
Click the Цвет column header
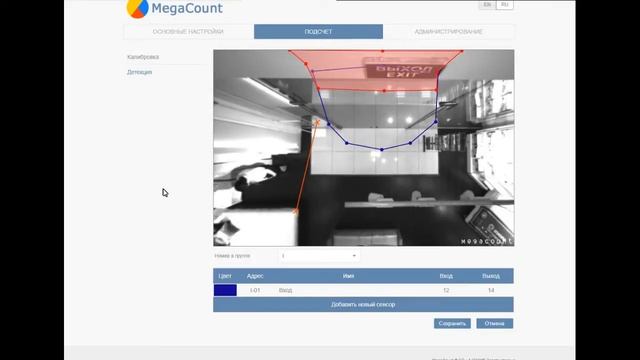(x=225, y=276)
